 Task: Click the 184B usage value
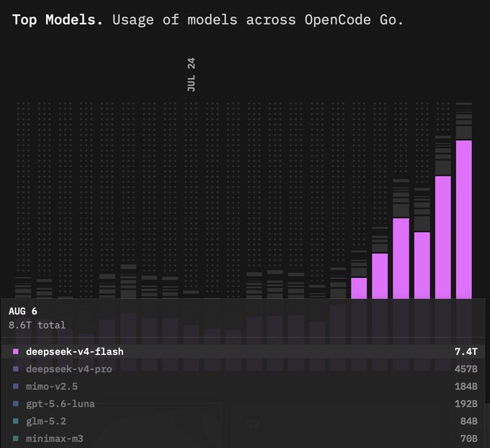466,387
